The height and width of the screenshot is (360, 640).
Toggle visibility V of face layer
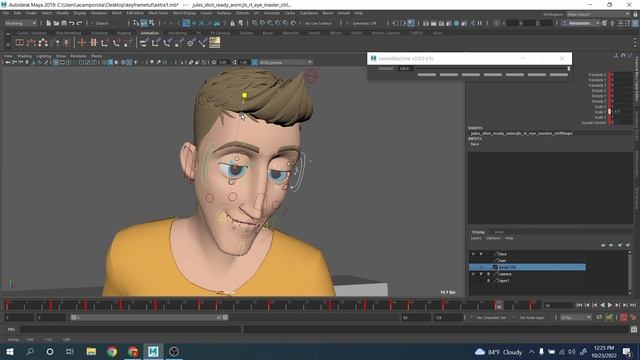(473, 254)
